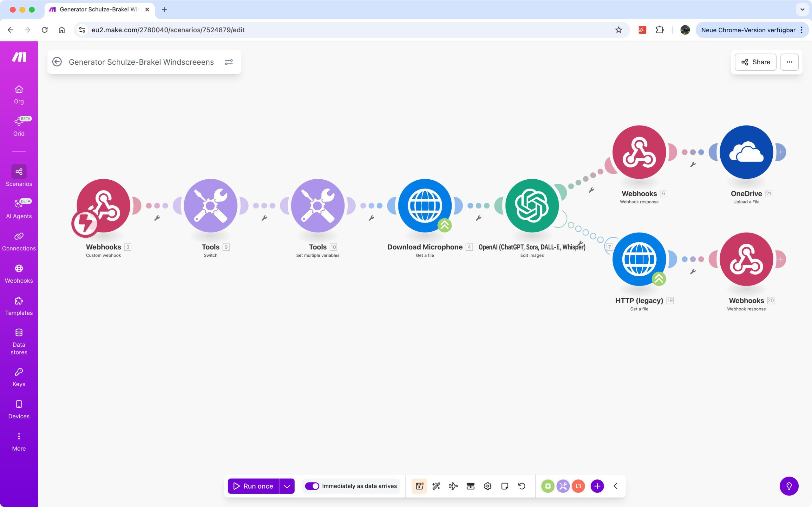
Task: Open Templates in the left sidebar
Action: pos(19,306)
